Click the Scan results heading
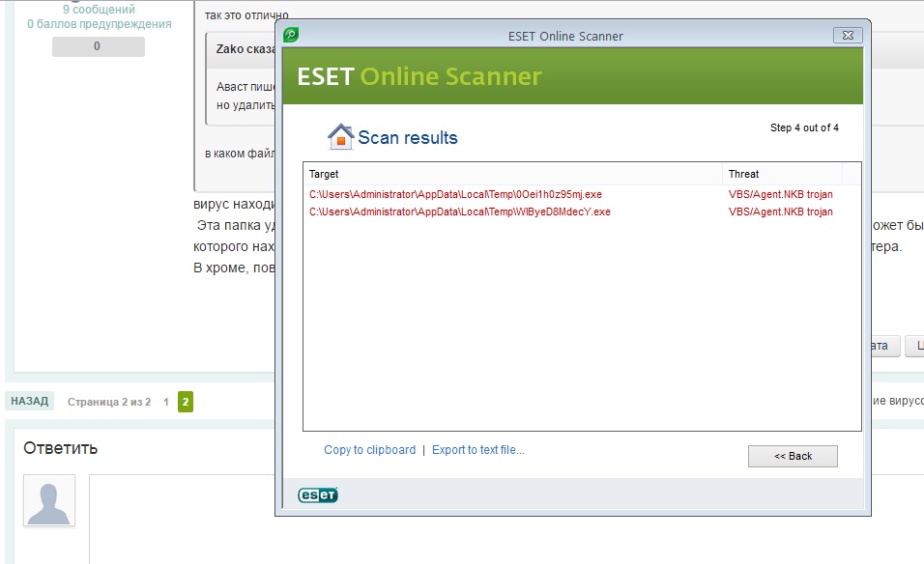The image size is (924, 564). point(408,138)
